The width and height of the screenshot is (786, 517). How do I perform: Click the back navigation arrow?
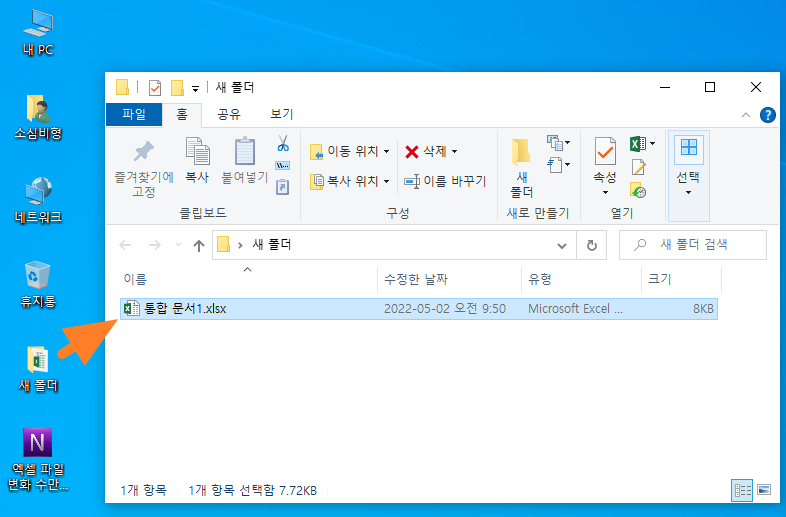click(x=125, y=245)
